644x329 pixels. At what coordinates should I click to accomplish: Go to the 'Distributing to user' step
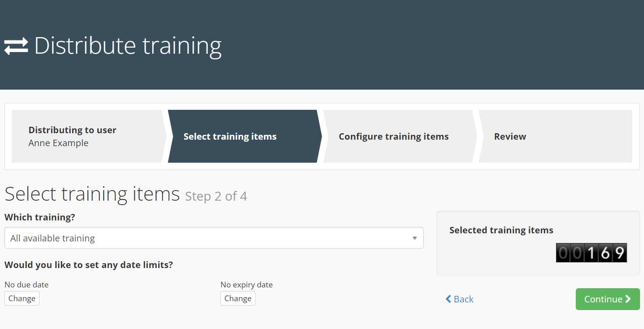click(87, 136)
